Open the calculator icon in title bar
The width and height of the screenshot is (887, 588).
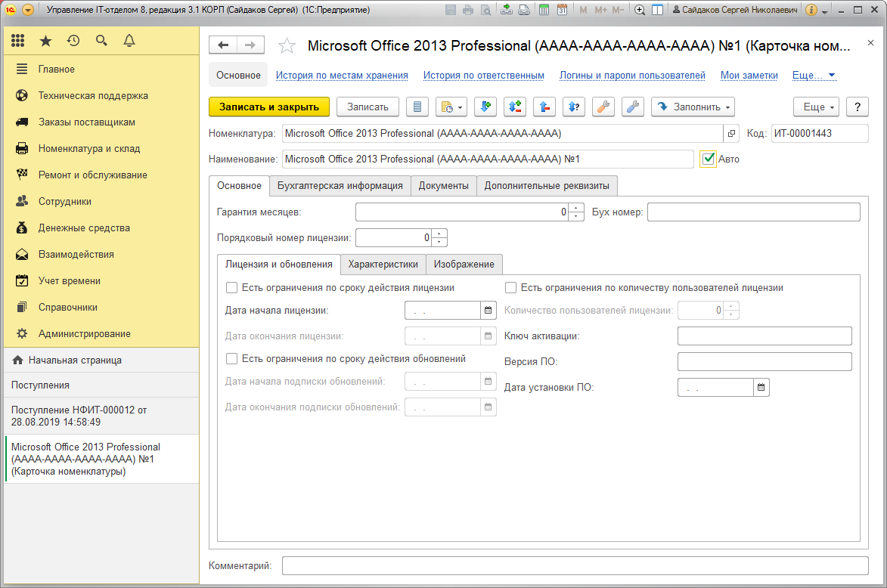[x=544, y=10]
